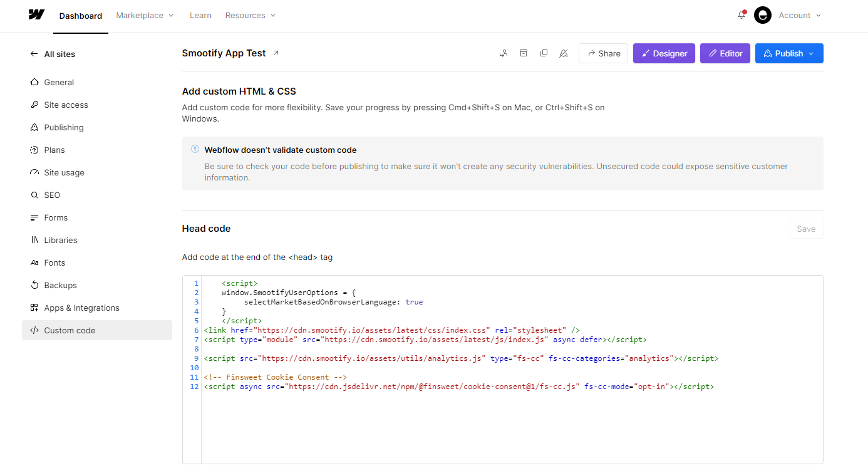Screen dimensions: 868x473
Task: Open the Learn menu item
Action: point(200,15)
